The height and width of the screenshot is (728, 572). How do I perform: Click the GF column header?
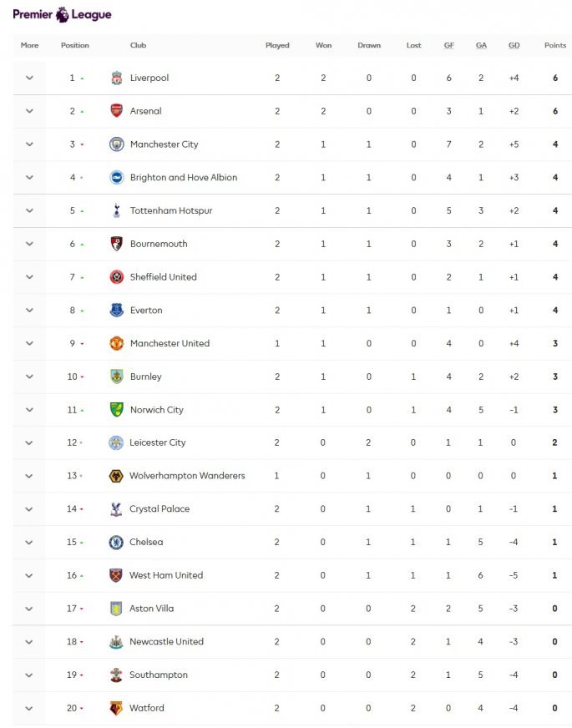[449, 46]
